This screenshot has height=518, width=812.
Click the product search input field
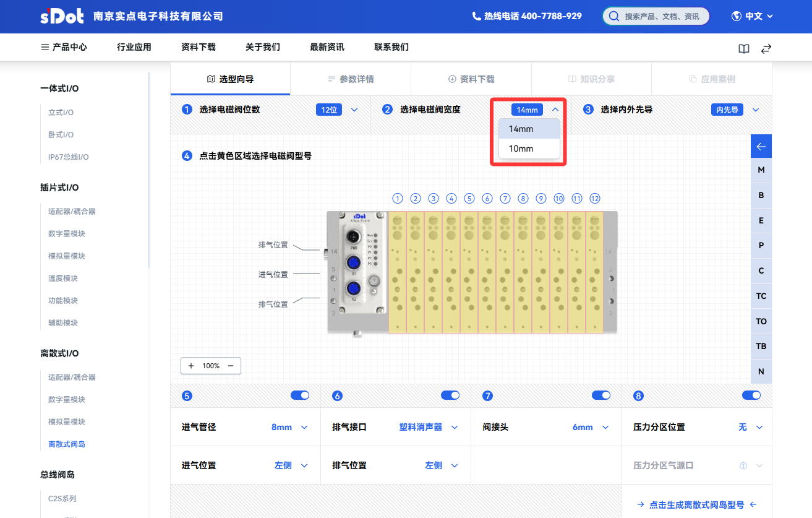[662, 16]
